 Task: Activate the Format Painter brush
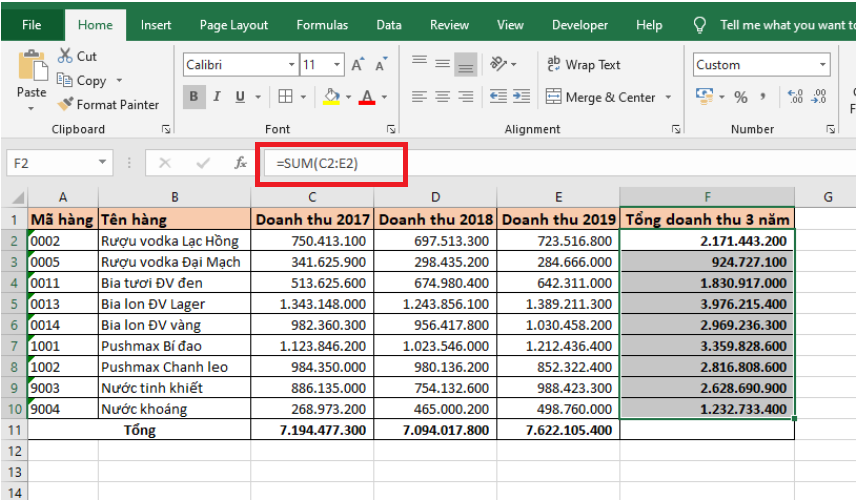point(108,104)
